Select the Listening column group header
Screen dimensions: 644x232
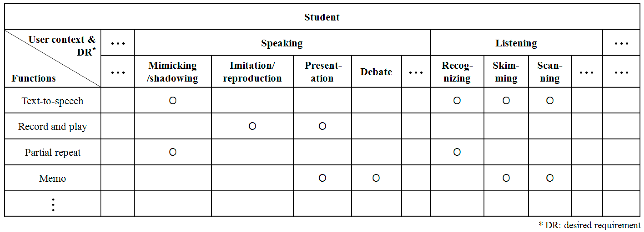(x=516, y=43)
